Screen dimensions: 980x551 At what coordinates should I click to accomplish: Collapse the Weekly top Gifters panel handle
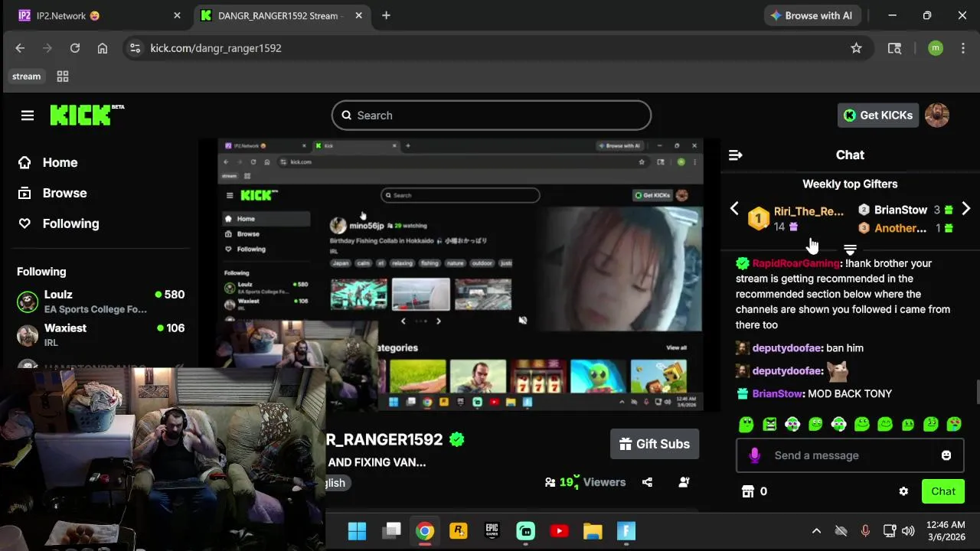[x=850, y=250]
